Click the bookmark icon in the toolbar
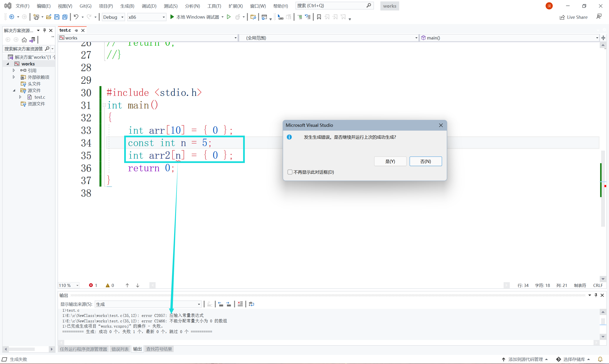Screen dimensions: 609x364 click(x=319, y=17)
